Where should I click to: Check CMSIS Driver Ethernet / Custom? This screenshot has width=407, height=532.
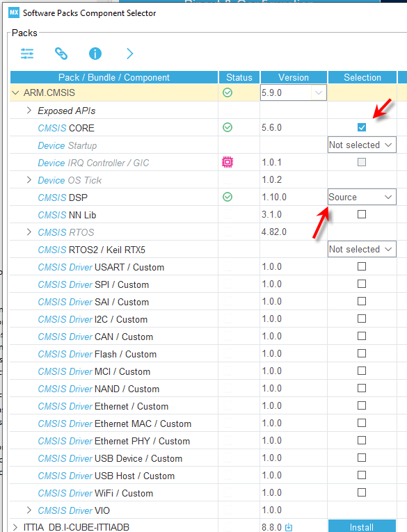[x=362, y=406]
